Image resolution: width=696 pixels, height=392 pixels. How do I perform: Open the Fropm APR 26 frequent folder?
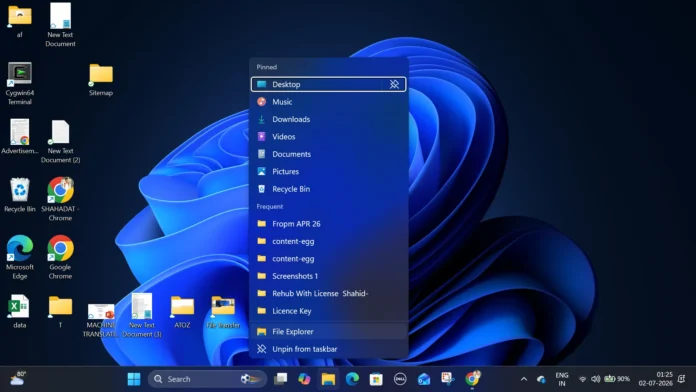(328, 224)
